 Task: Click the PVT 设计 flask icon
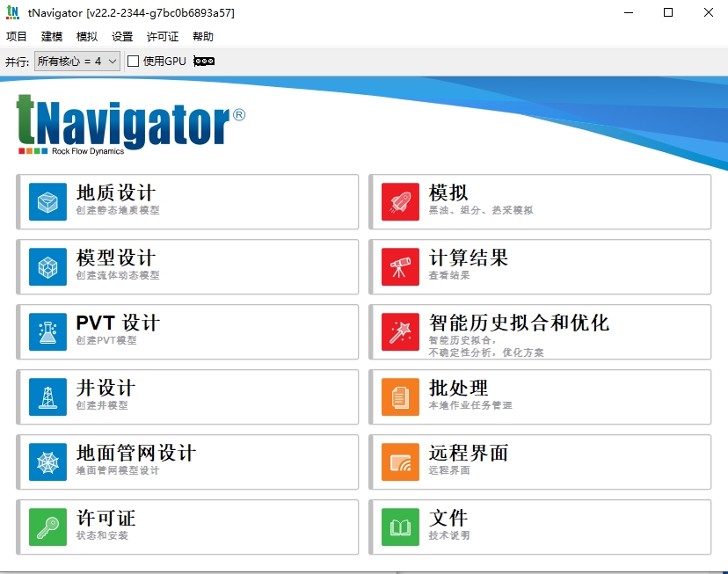pos(47,331)
